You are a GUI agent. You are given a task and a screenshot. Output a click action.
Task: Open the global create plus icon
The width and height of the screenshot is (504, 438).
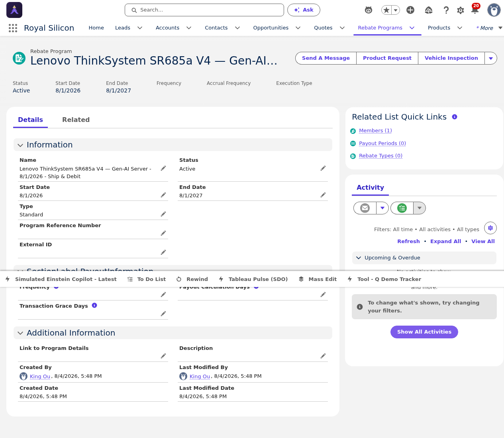(410, 10)
